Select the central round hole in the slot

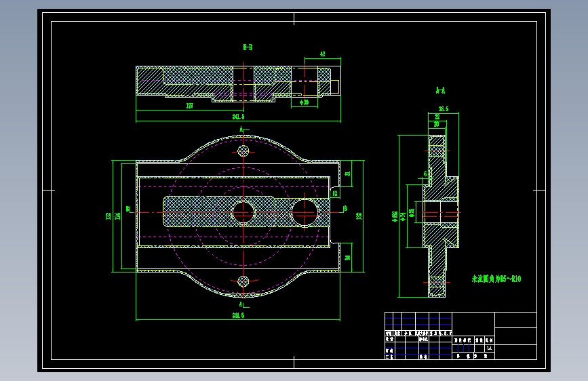click(x=243, y=212)
